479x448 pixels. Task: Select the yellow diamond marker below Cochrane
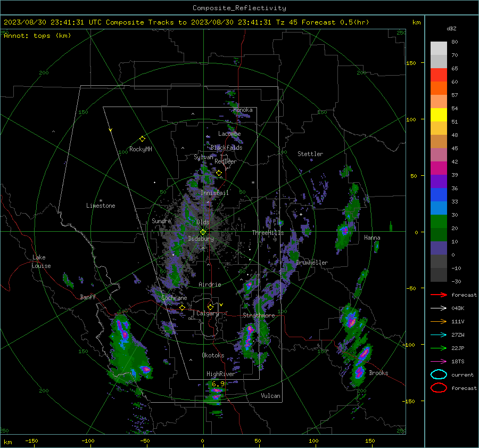(x=182, y=308)
